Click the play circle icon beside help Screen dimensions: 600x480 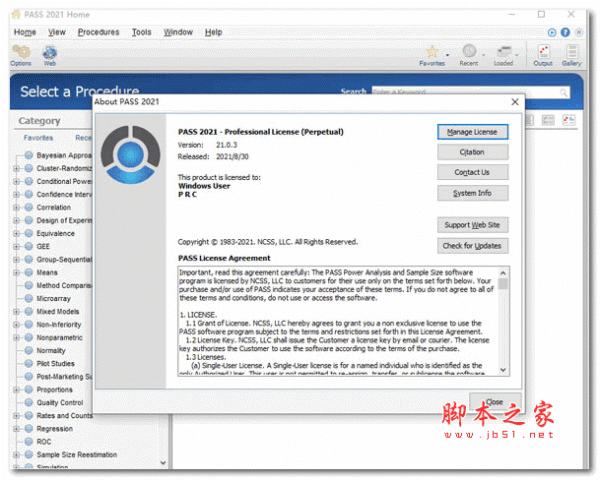point(552,33)
